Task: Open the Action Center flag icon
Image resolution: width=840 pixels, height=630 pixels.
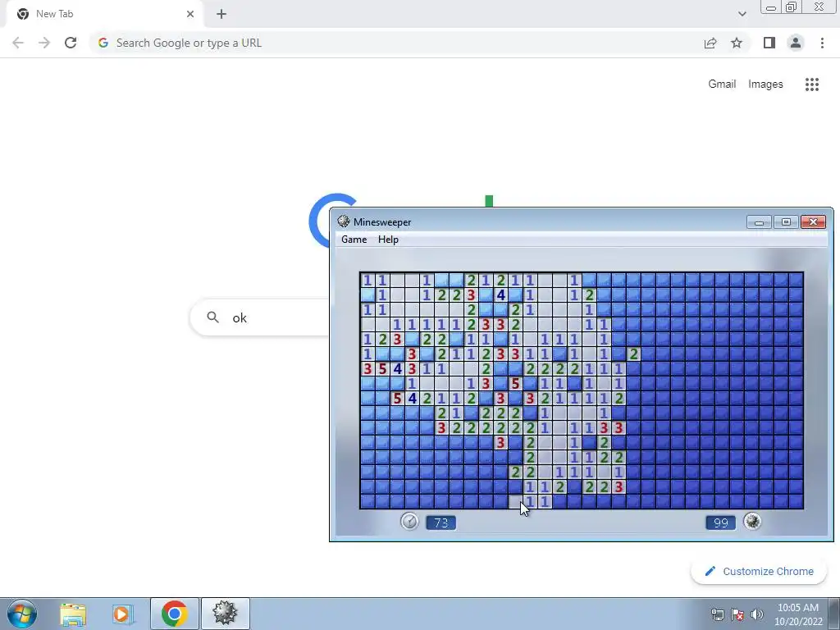Action: click(737, 614)
